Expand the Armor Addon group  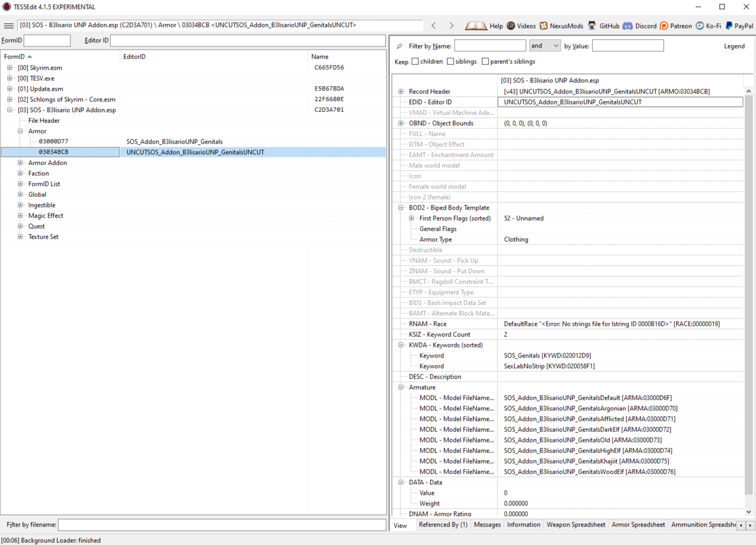(x=20, y=163)
